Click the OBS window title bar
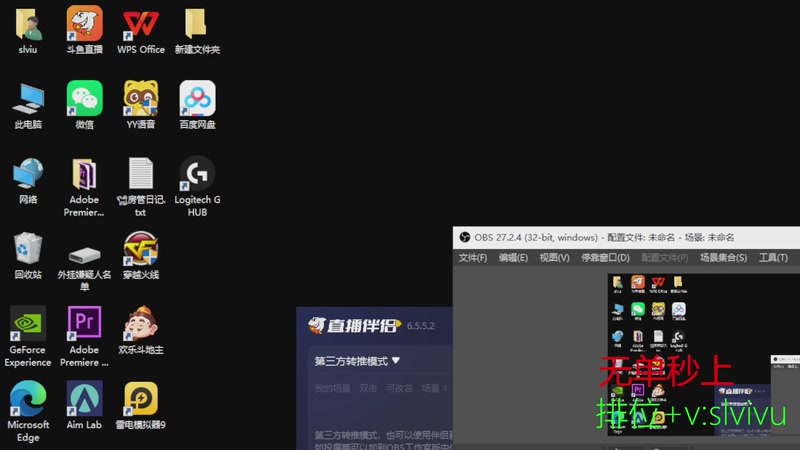The width and height of the screenshot is (800, 450). coord(626,237)
